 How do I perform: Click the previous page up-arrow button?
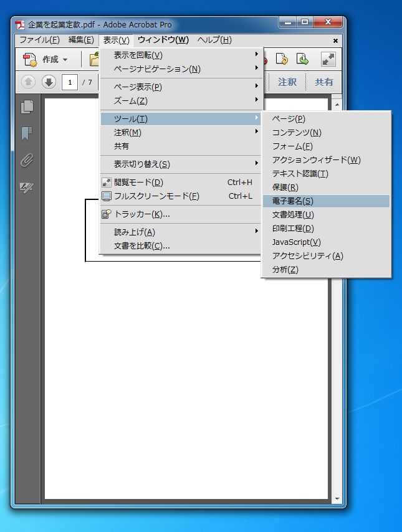[29, 82]
